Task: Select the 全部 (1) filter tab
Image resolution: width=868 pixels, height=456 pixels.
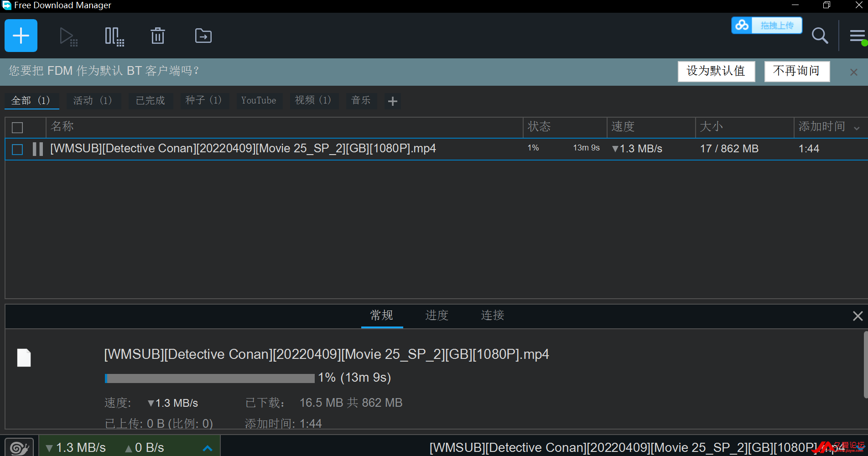Action: pos(31,100)
